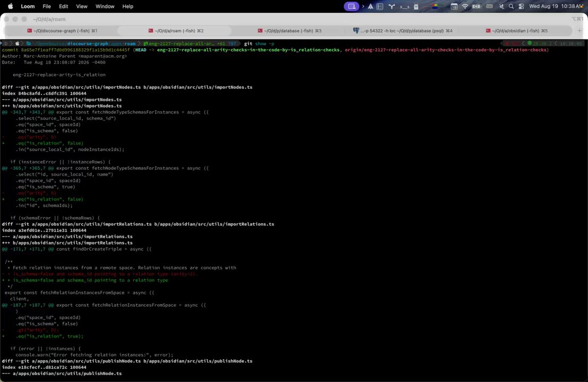Click the multicolor circles icon in menu bar
Image resolution: width=588 pixels, height=382 pixels.
435,6
